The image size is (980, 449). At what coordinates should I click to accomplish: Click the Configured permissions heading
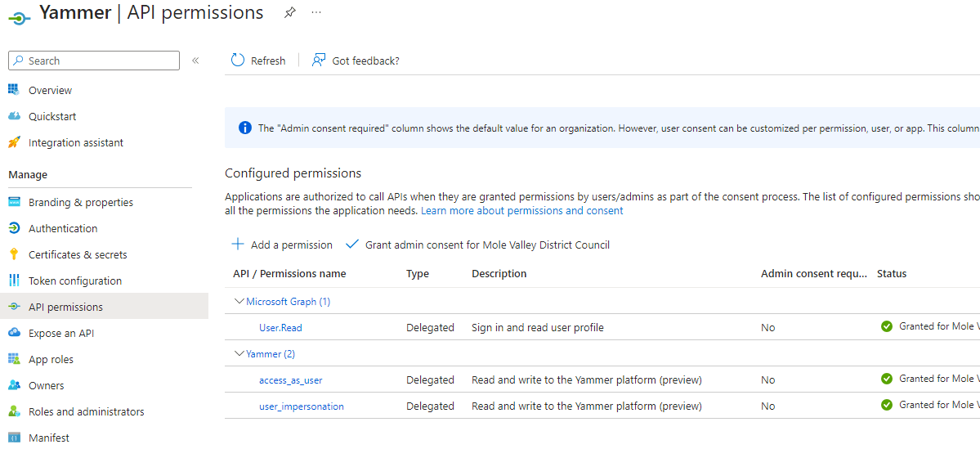click(x=293, y=173)
